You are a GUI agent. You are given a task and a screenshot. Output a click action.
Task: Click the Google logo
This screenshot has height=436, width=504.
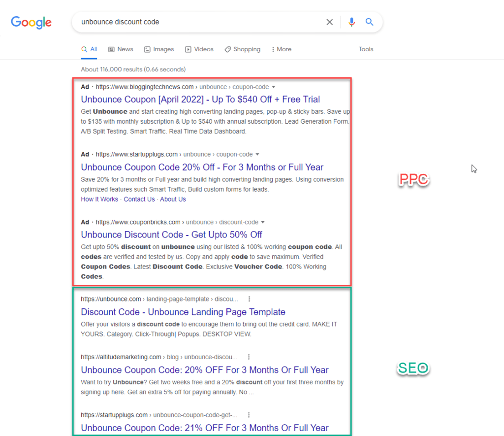pos(31,22)
